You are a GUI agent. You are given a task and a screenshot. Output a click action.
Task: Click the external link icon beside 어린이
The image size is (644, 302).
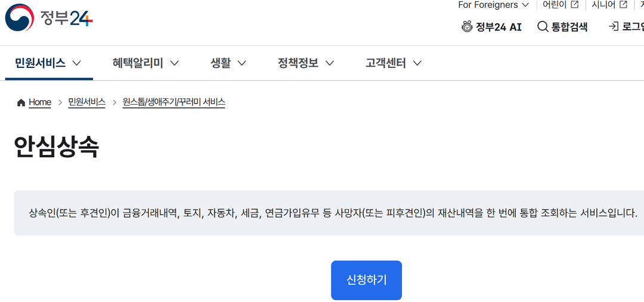click(575, 5)
